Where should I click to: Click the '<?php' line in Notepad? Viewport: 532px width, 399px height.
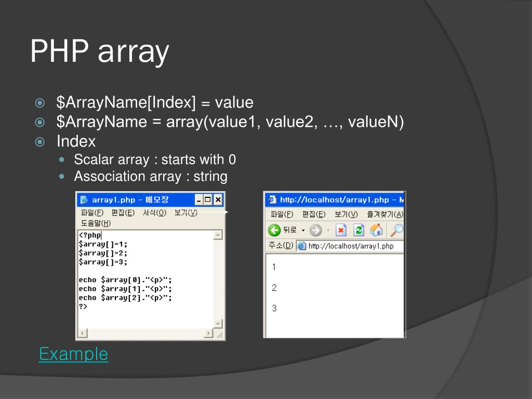[x=90, y=235]
